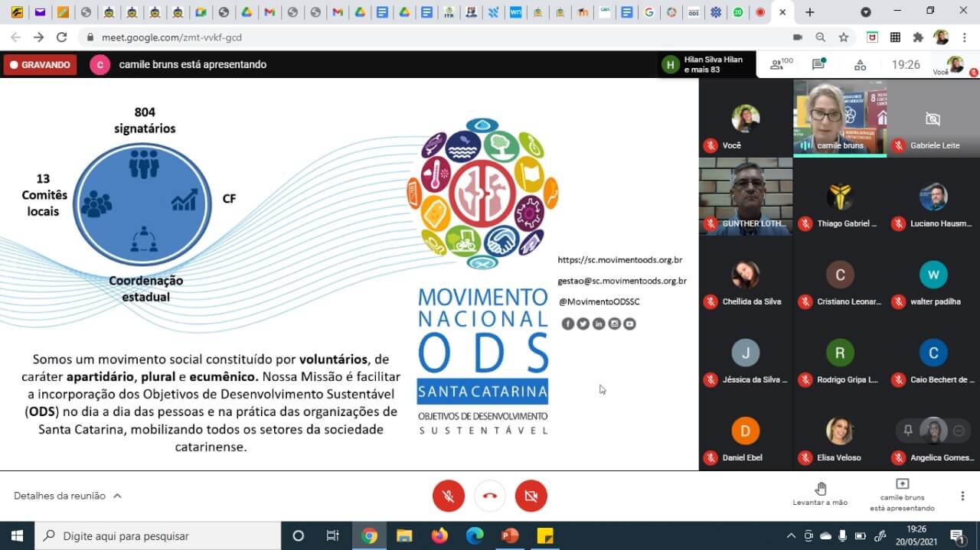
Task: Open File Explorer from the taskbar
Action: (404, 535)
